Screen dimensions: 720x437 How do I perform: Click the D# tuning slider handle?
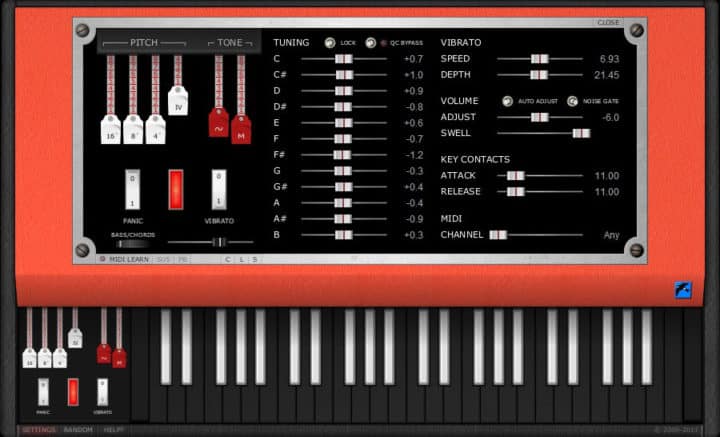343,107
